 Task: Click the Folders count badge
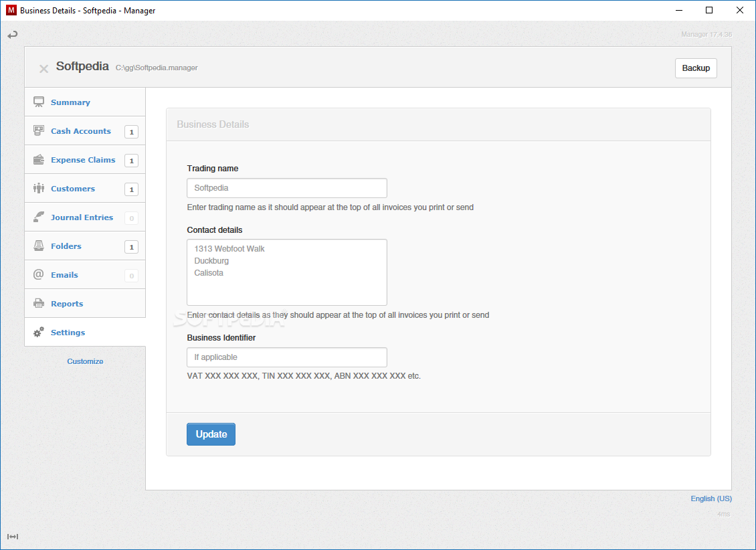pos(131,247)
